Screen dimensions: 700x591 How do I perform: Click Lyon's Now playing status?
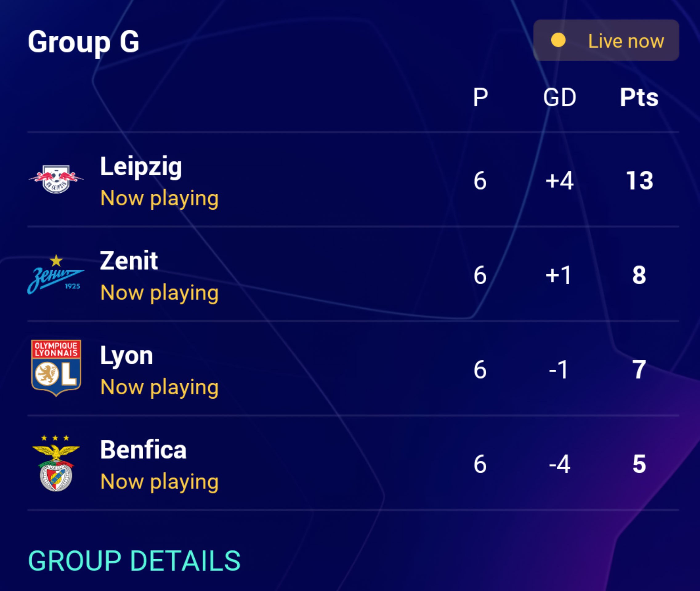click(160, 387)
